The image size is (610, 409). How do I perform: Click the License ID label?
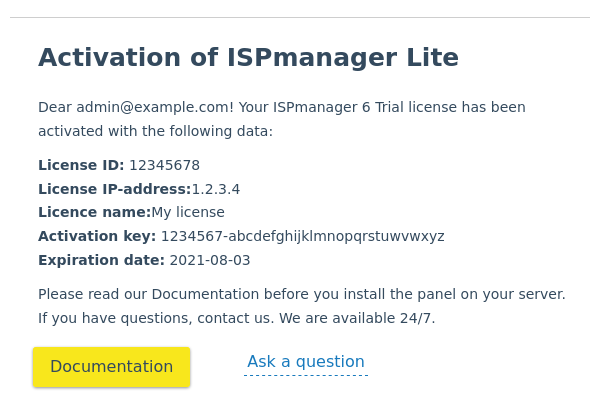81,165
